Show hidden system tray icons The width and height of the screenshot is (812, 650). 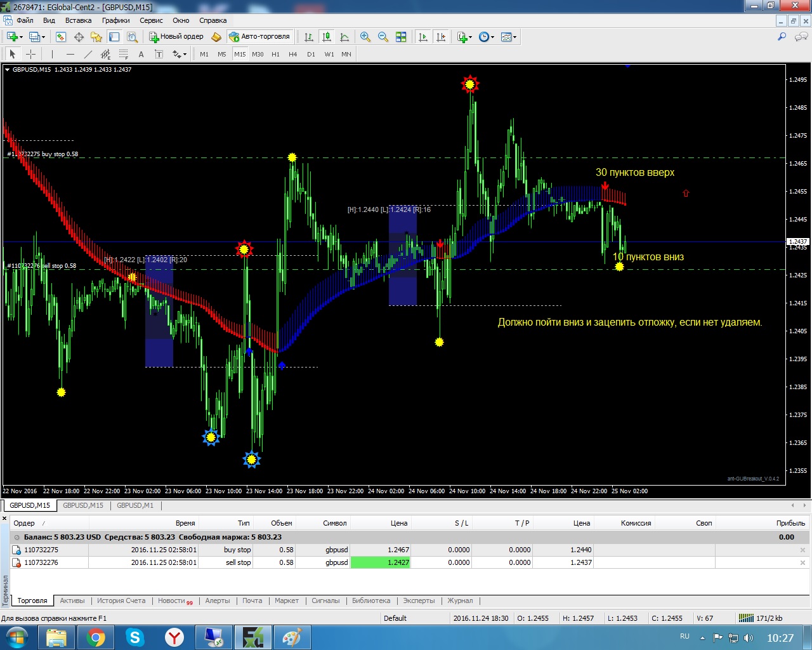click(x=702, y=637)
